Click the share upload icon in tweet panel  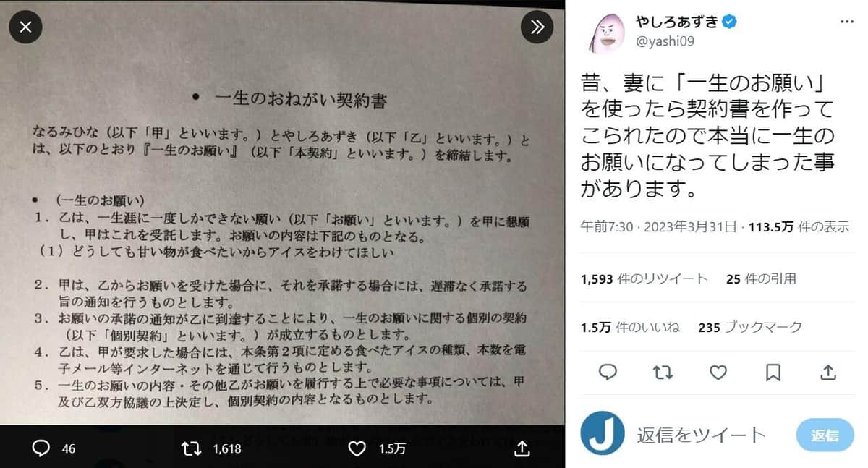828,372
